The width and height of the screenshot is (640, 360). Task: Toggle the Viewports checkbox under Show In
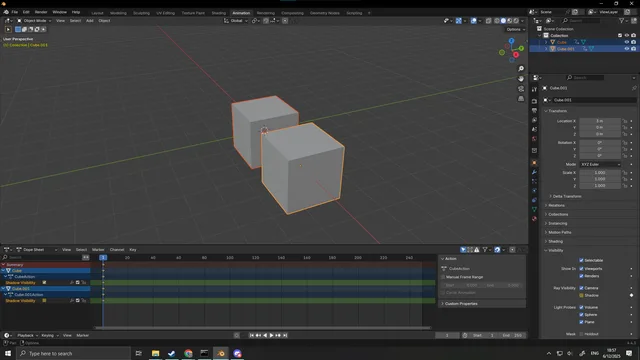click(x=581, y=269)
